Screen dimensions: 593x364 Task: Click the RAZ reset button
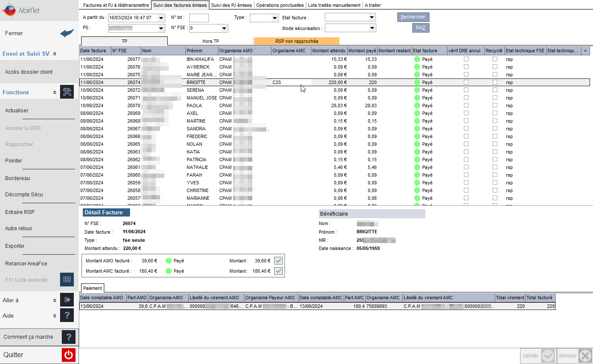[421, 28]
